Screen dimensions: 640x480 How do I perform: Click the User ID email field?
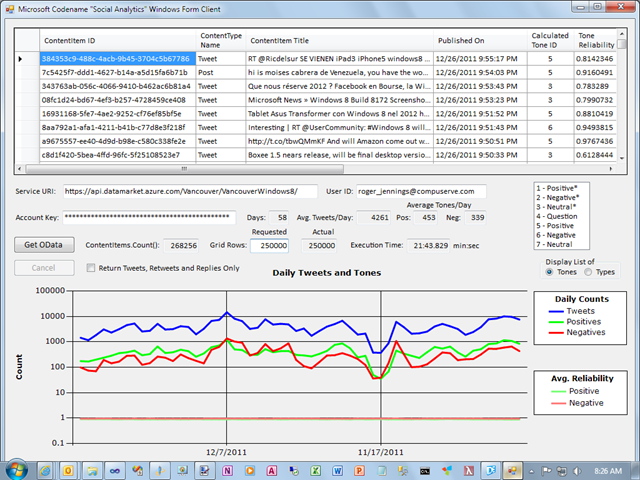[421, 191]
